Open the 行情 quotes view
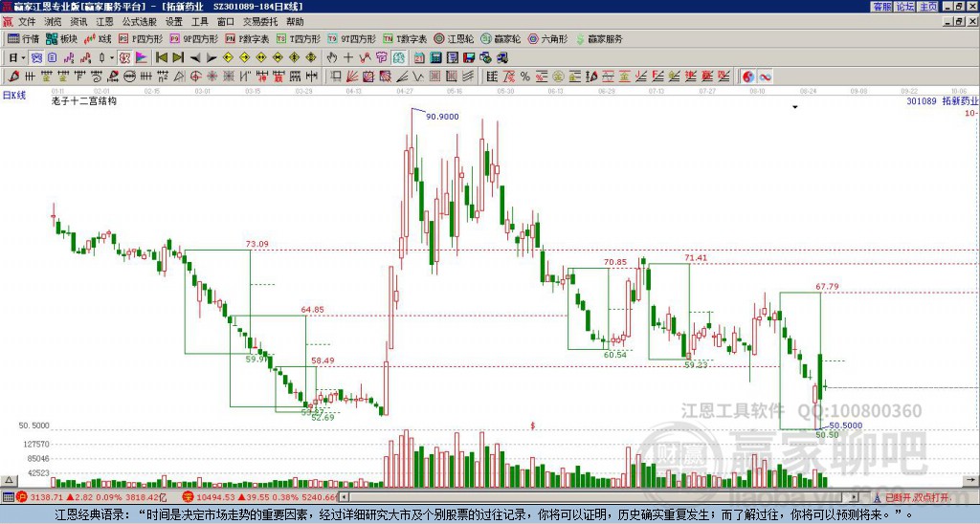This screenshot has height=524, width=980. (x=24, y=38)
